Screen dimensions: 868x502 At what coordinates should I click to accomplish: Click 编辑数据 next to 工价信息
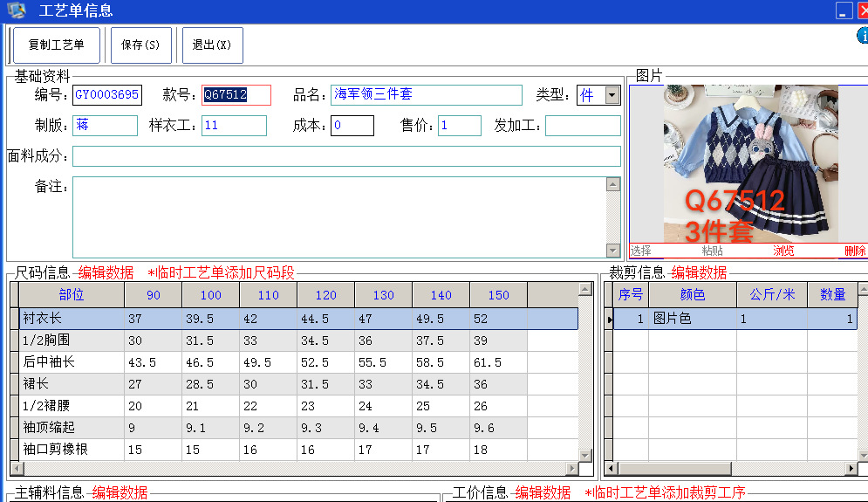(543, 492)
